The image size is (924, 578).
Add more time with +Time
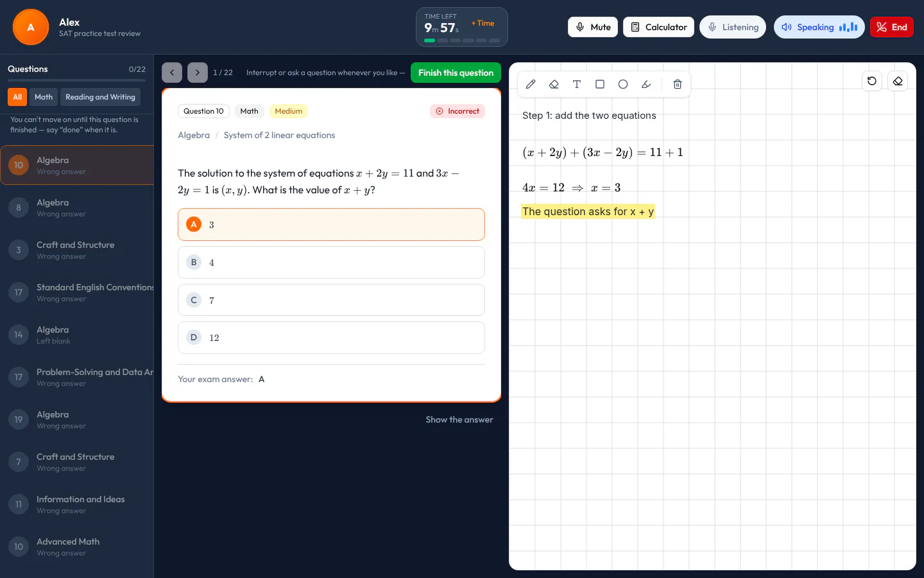click(x=483, y=23)
